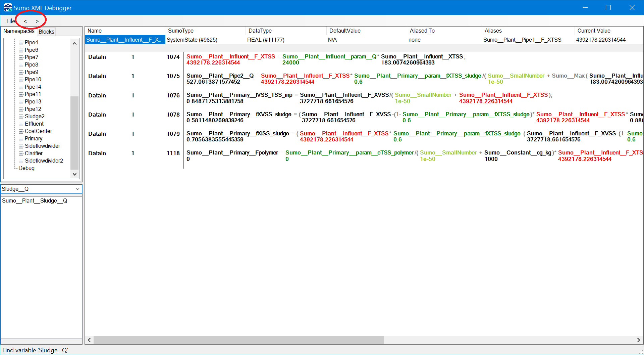This screenshot has width=644, height=355.
Task: Expand the Sludge2 tree node
Action: (21, 117)
